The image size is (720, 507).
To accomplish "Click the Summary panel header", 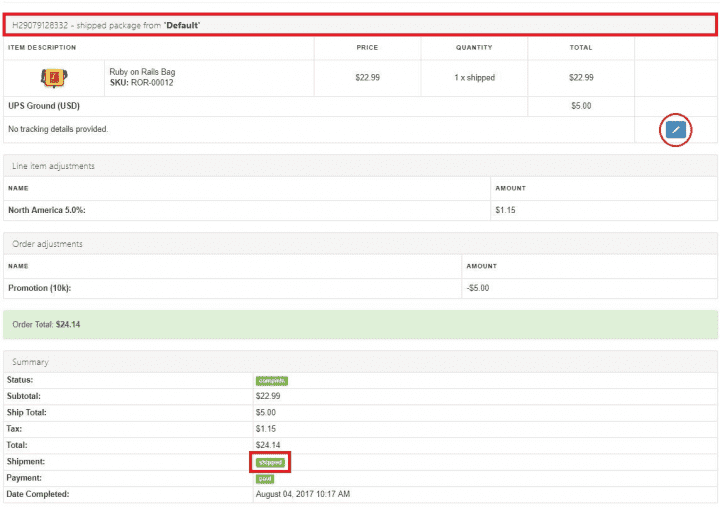I will click(x=30, y=361).
